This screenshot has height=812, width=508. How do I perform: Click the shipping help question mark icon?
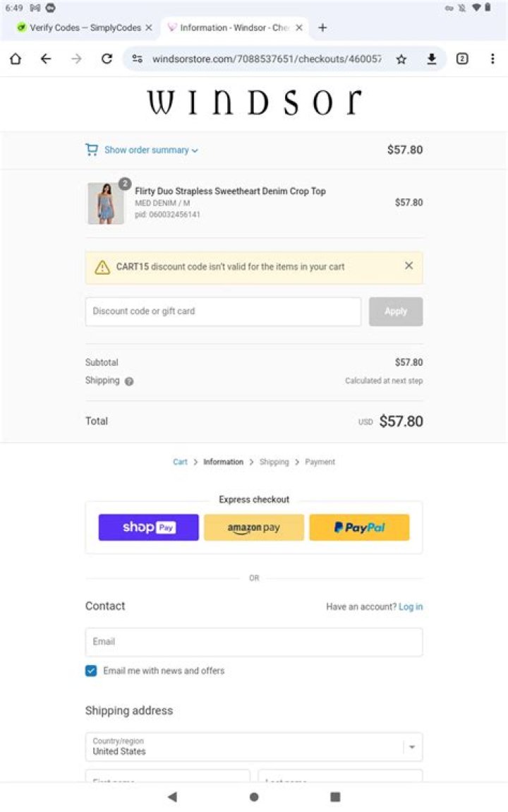[x=129, y=381]
